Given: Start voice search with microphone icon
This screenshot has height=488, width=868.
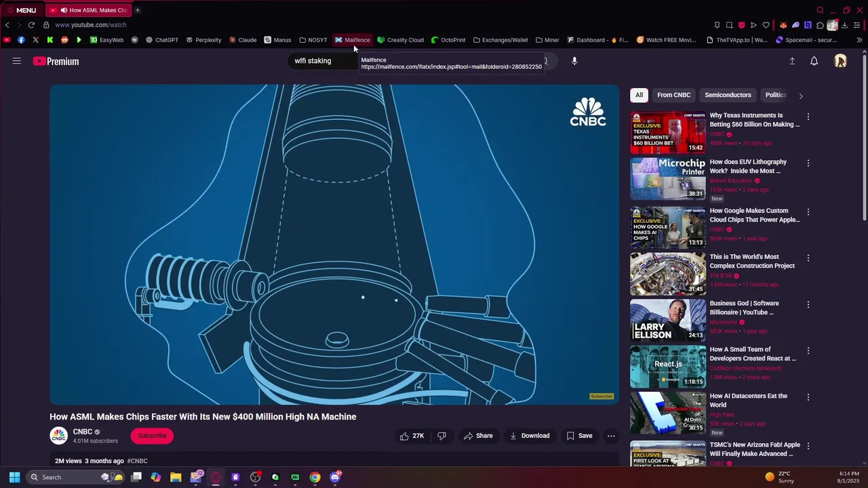Looking at the screenshot, I should pyautogui.click(x=574, y=61).
